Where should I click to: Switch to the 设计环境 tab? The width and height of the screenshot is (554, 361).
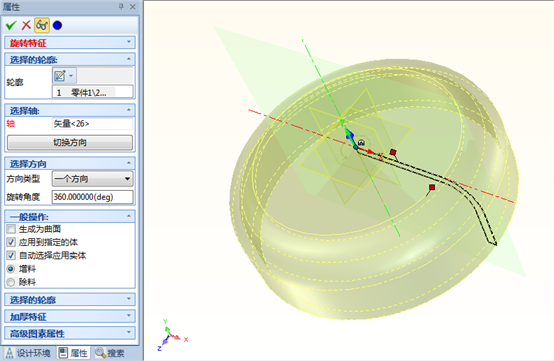click(28, 353)
